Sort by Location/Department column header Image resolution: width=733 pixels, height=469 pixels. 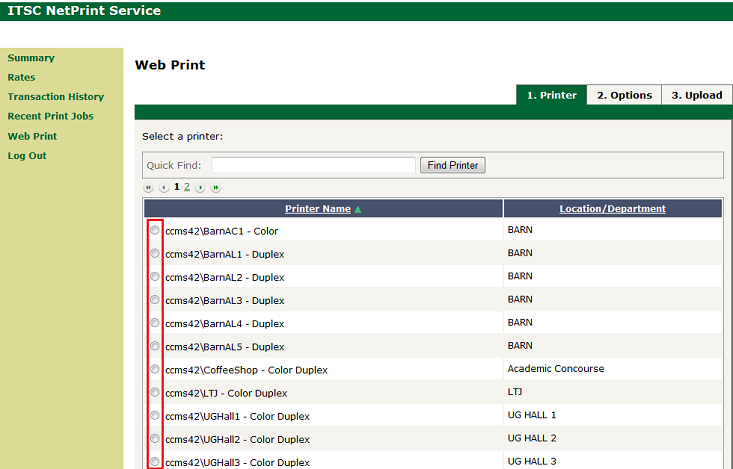point(612,209)
